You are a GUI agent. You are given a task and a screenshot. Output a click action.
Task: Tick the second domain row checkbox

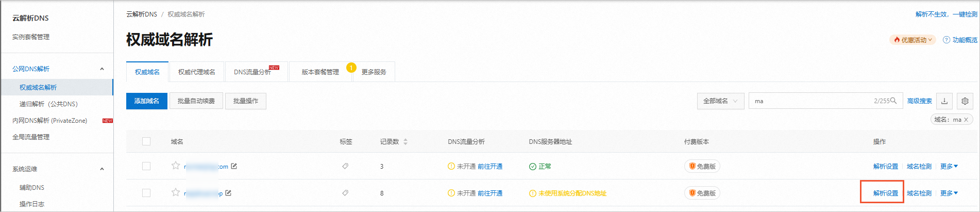(x=146, y=193)
